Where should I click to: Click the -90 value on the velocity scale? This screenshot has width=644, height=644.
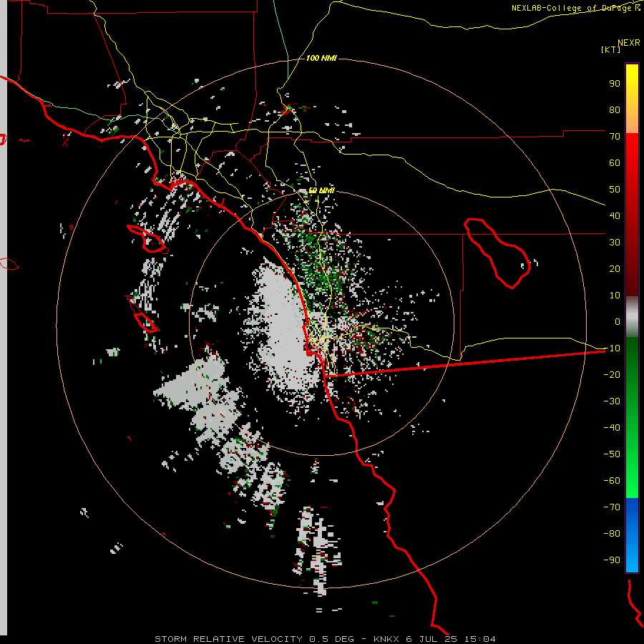[x=612, y=560]
